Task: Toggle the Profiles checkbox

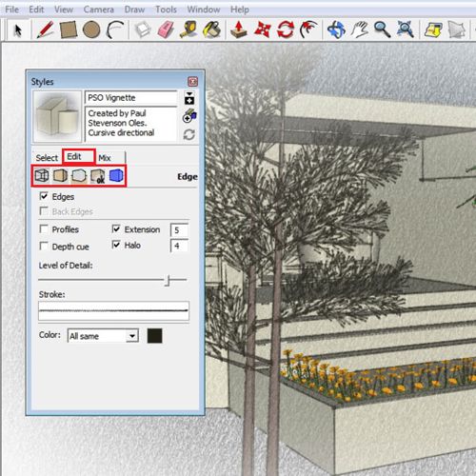Action: click(x=44, y=229)
